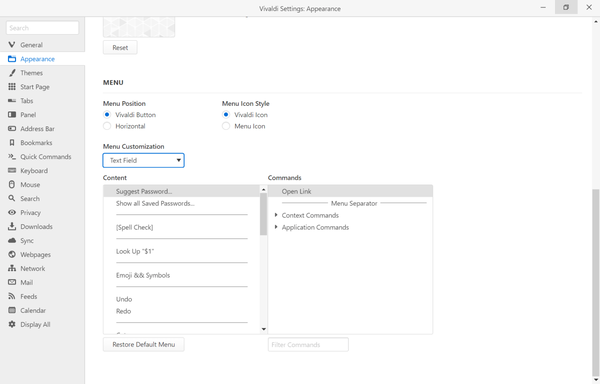This screenshot has height=384, width=600.
Task: Click the Bookmarks ribbon icon
Action: 12,143
